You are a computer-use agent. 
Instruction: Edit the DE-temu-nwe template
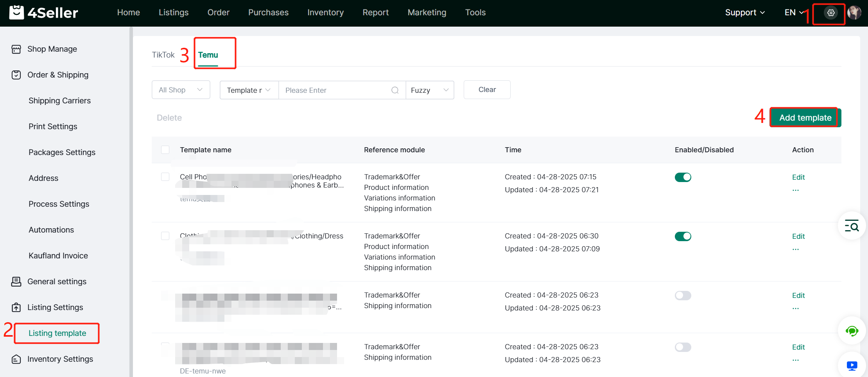click(798, 347)
